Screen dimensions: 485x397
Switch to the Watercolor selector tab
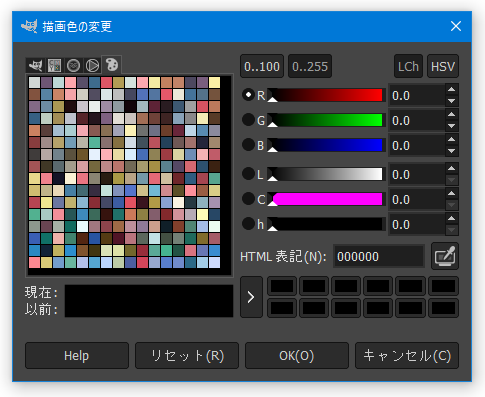point(73,65)
